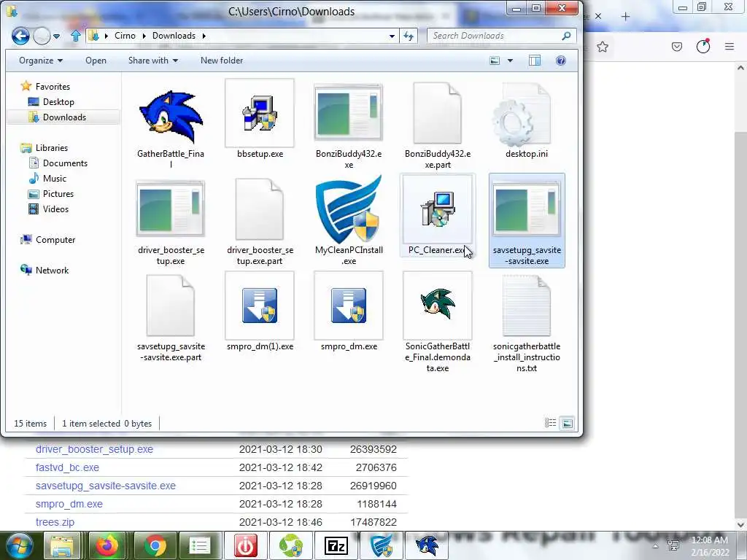Click New folder button
This screenshot has height=560, width=747.
[x=222, y=61]
